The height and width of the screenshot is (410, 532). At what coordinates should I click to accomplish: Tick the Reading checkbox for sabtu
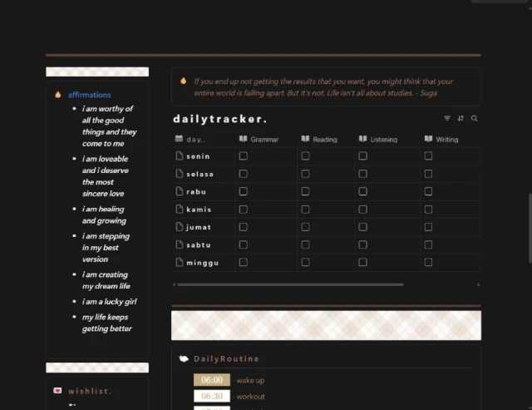tap(305, 245)
